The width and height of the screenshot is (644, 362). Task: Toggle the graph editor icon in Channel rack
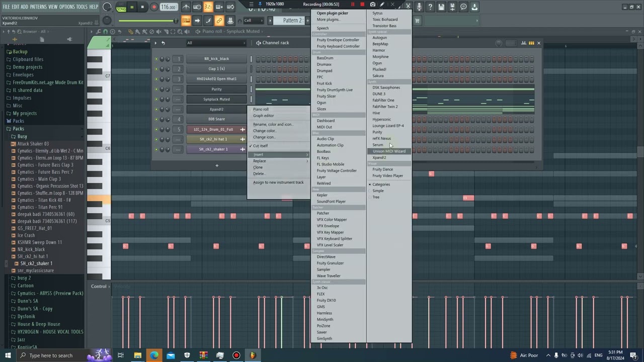(x=524, y=43)
